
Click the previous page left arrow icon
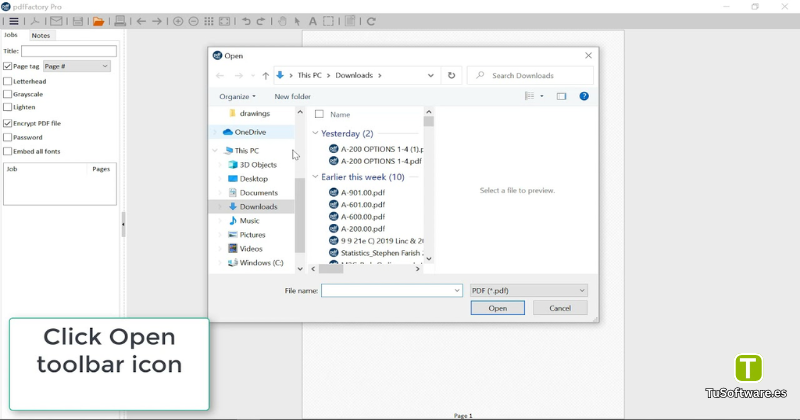tap(141, 21)
